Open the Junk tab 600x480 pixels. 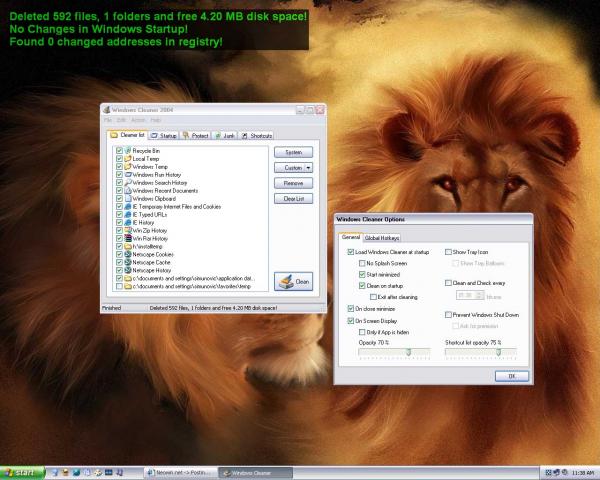click(x=225, y=136)
